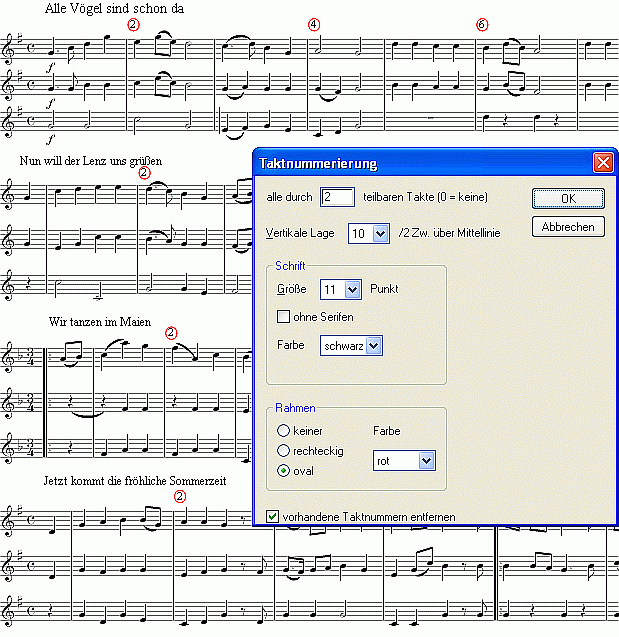
Task: Click circled measure number 6 above first song
Action: [482, 23]
